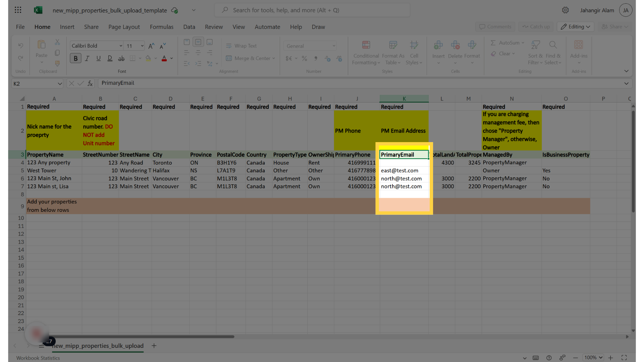Toggle Bold formatting
Image resolution: width=644 pixels, height=362 pixels.
click(75, 58)
